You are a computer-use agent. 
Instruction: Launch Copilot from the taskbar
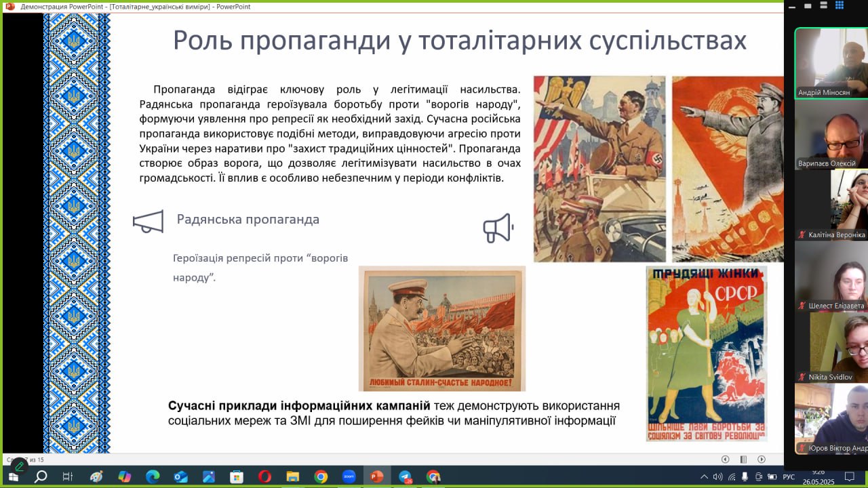point(124,476)
